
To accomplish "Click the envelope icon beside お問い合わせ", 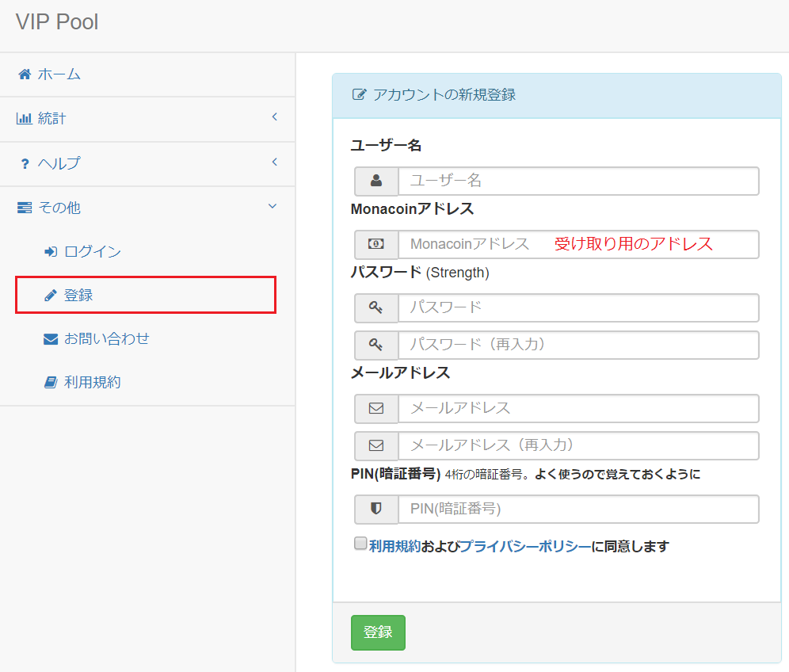I will [51, 338].
